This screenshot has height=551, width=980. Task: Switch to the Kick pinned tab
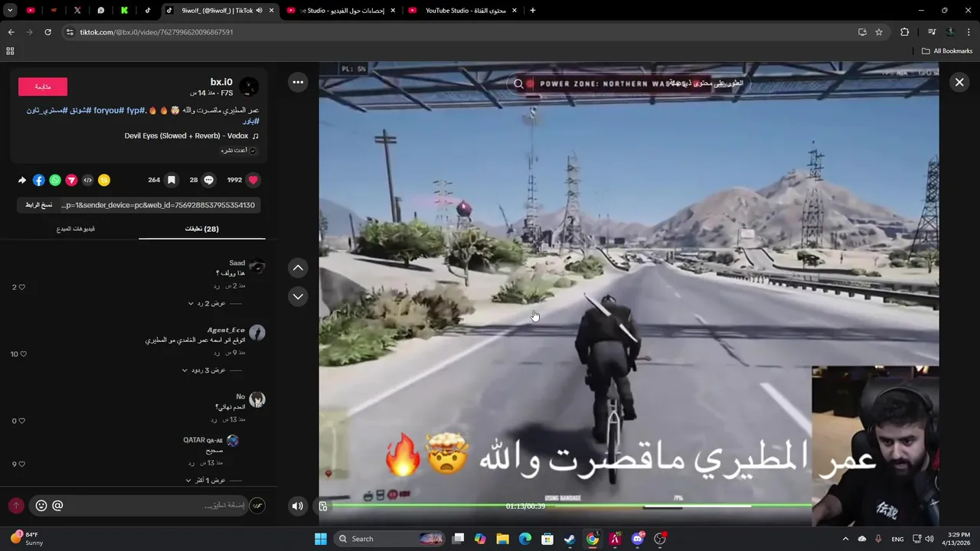pyautogui.click(x=124, y=11)
